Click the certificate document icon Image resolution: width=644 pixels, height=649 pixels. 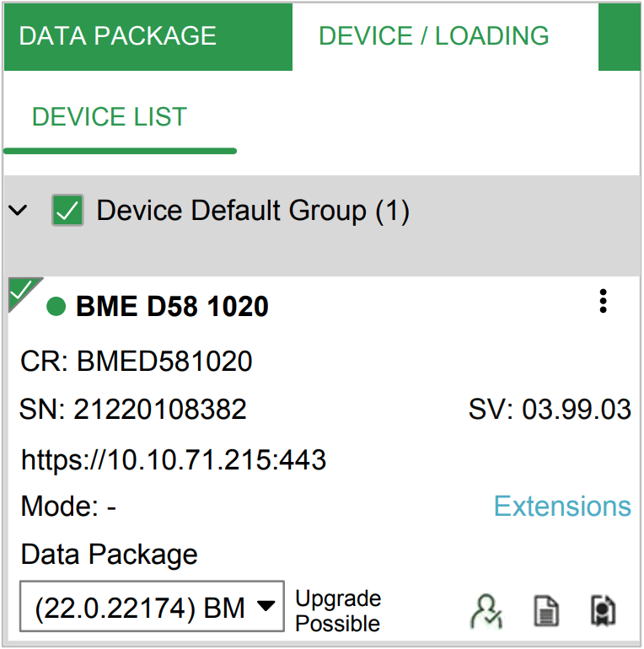click(x=603, y=611)
